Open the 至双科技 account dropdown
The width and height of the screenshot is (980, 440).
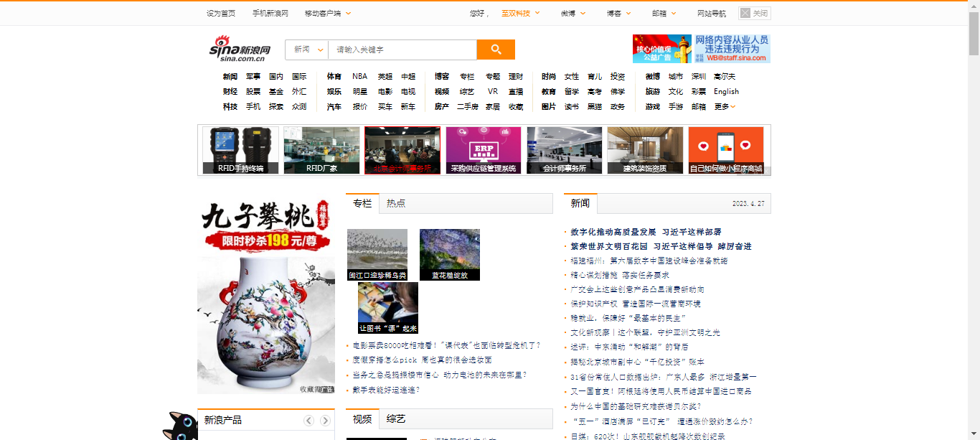point(521,13)
